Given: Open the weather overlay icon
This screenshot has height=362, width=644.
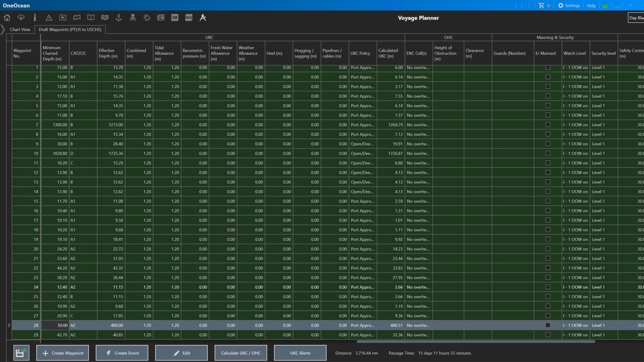Looking at the screenshot, I should point(147,17).
